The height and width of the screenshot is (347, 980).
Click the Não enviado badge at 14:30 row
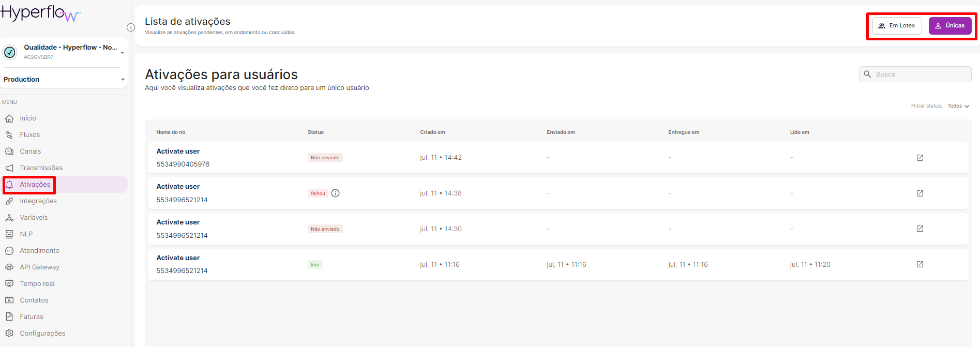pos(325,229)
